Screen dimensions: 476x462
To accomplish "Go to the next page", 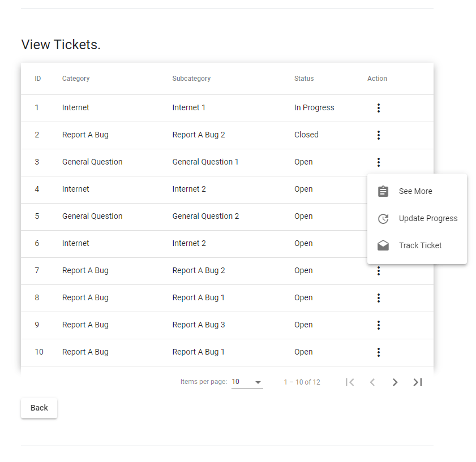I will (x=395, y=382).
